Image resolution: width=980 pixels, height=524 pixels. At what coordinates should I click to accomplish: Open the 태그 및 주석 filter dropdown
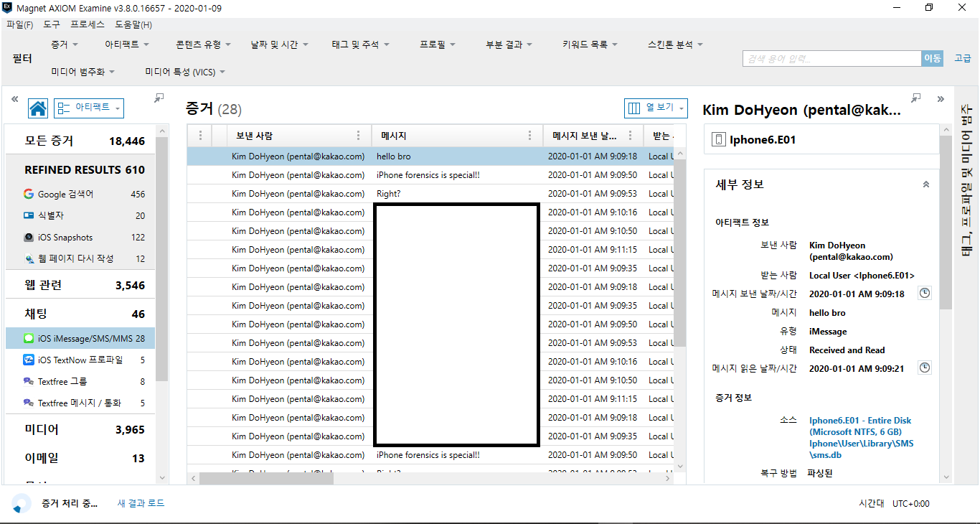click(x=361, y=45)
